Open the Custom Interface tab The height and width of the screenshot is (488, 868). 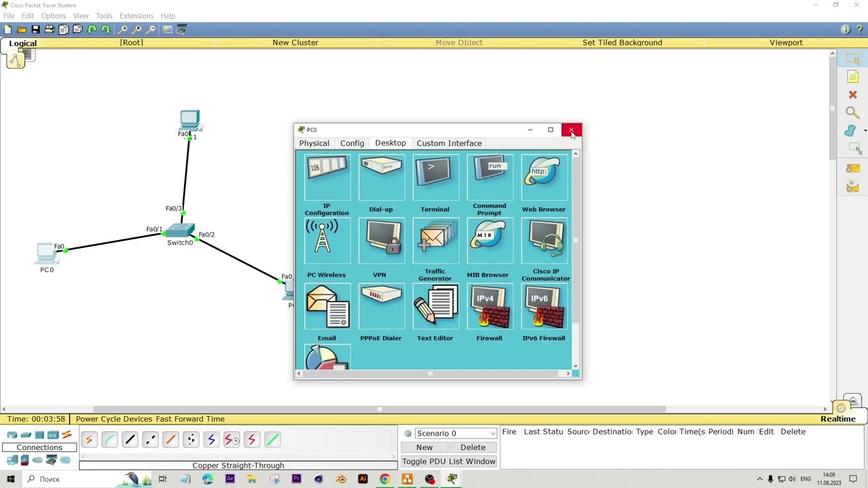pyautogui.click(x=449, y=143)
